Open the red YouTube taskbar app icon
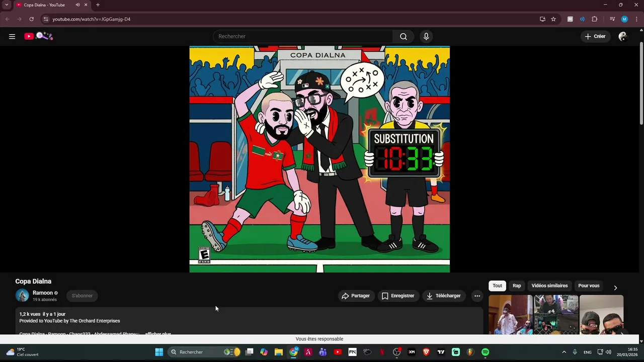 (x=338, y=352)
